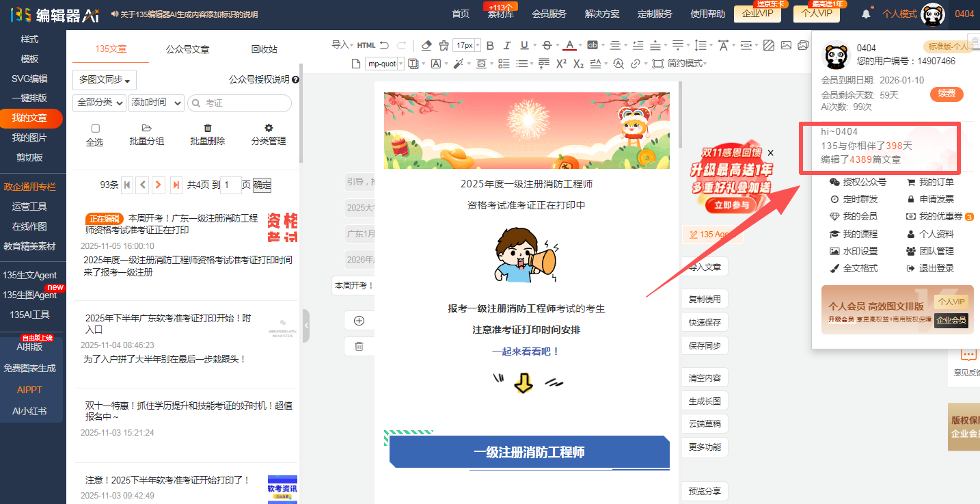Type in the page number field
The height and width of the screenshot is (504, 980).
click(x=231, y=185)
